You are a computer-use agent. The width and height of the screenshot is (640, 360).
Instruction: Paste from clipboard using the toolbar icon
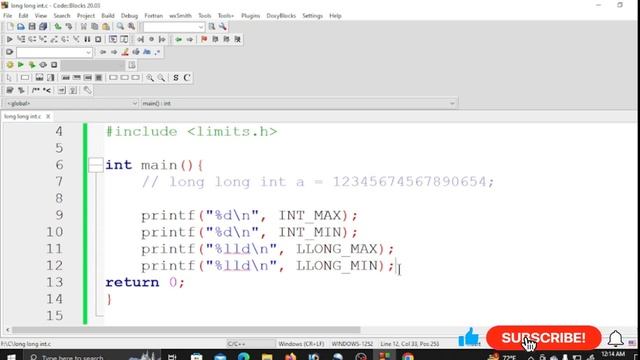point(106,27)
